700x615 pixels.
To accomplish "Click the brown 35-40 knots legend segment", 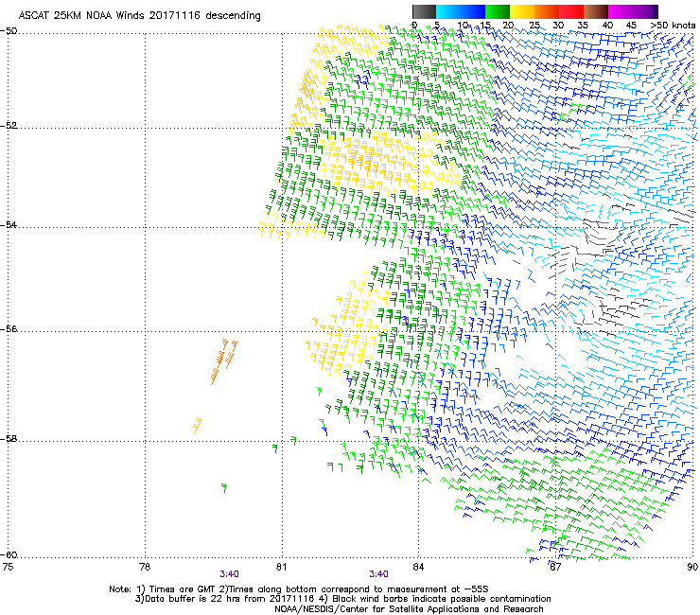I will (x=596, y=11).
